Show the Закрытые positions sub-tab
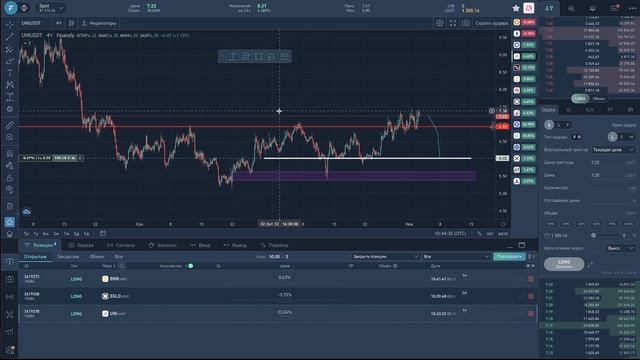 [x=68, y=257]
